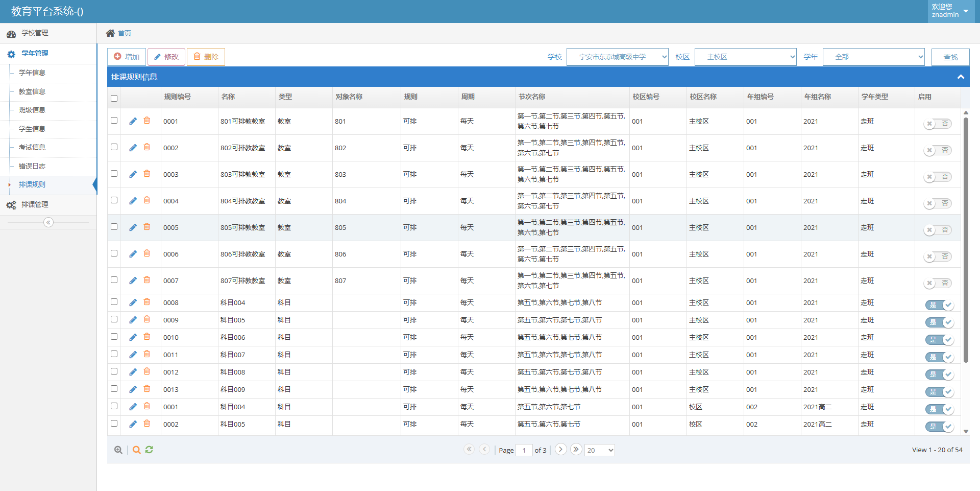Click the trash icon for rule 0001 801可排教教室
This screenshot has width=980, height=491.
147,121
